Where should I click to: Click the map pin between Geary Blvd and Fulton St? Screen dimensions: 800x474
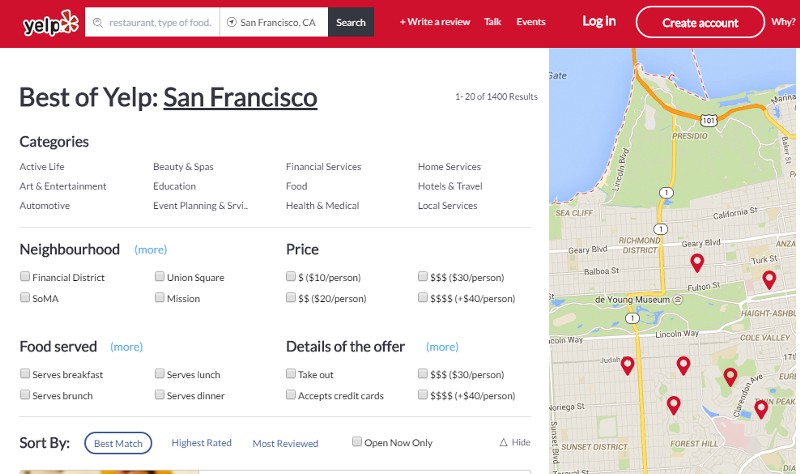click(697, 263)
